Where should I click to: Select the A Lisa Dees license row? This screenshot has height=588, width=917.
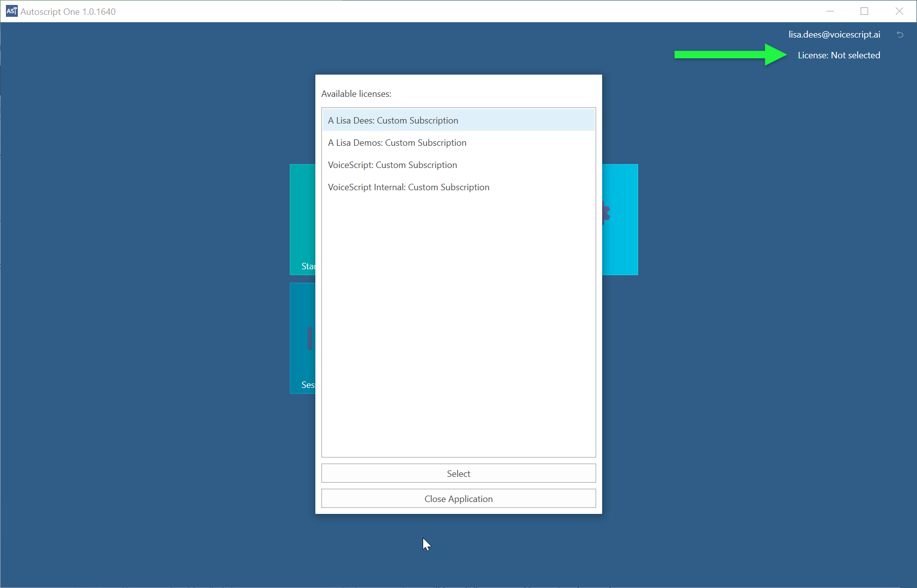pos(458,120)
